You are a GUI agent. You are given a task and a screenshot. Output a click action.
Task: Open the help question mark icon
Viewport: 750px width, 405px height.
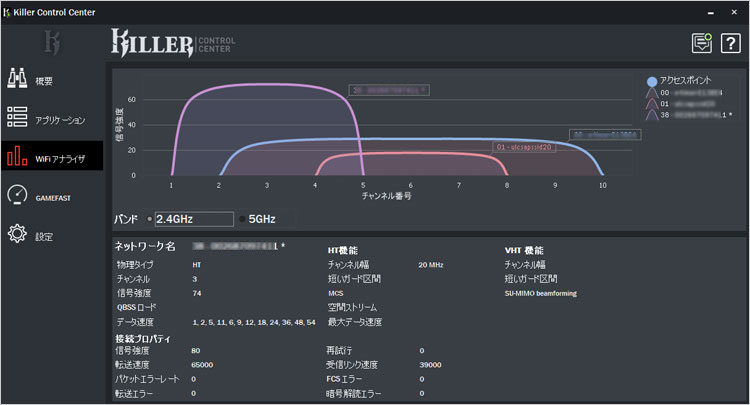tap(730, 44)
